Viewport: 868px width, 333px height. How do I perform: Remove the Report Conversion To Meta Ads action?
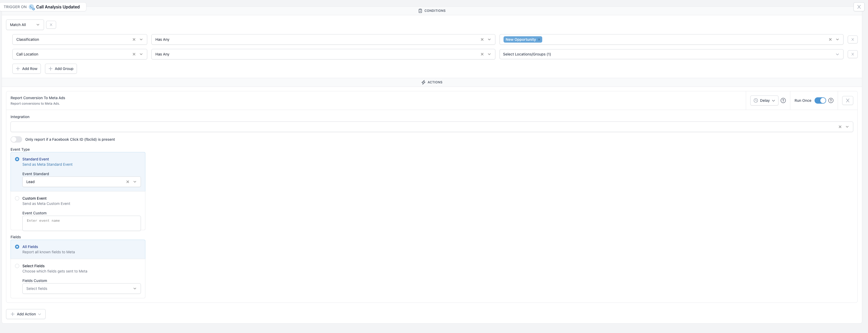pyautogui.click(x=847, y=100)
